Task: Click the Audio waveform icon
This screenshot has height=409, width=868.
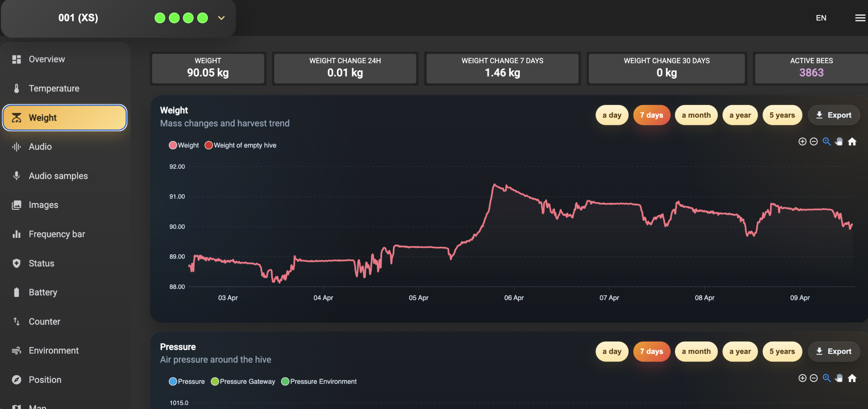Action: tap(16, 147)
